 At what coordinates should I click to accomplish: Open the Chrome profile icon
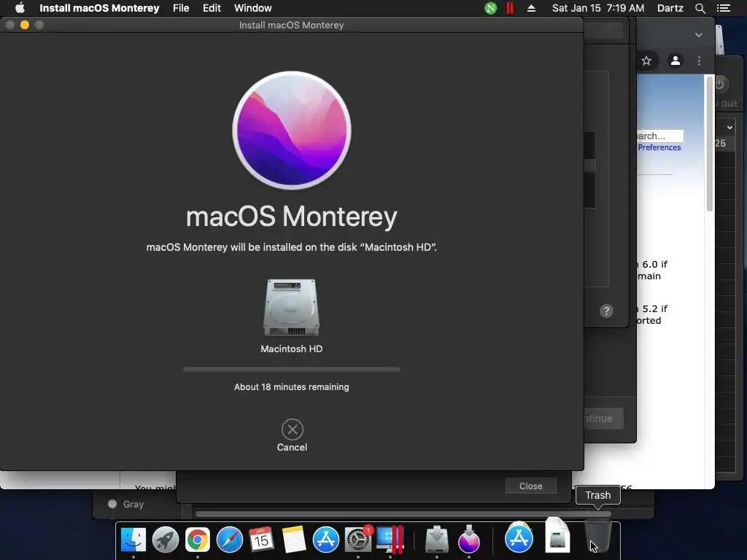[675, 61]
